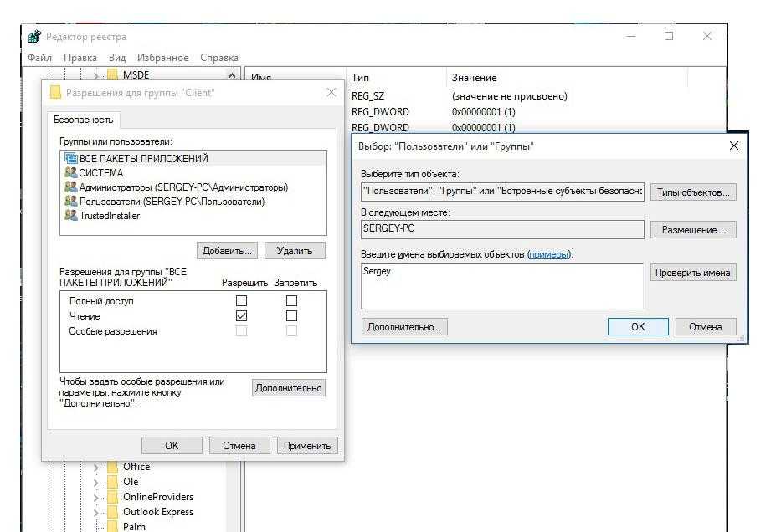781x532 pixels.
Task: Select the Администраторы group icon
Action: click(x=70, y=187)
